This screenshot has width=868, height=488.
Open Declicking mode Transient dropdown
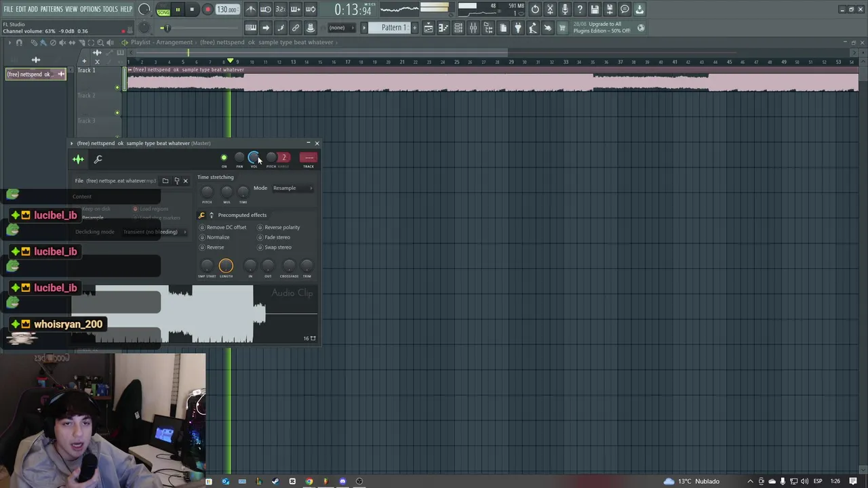point(153,232)
